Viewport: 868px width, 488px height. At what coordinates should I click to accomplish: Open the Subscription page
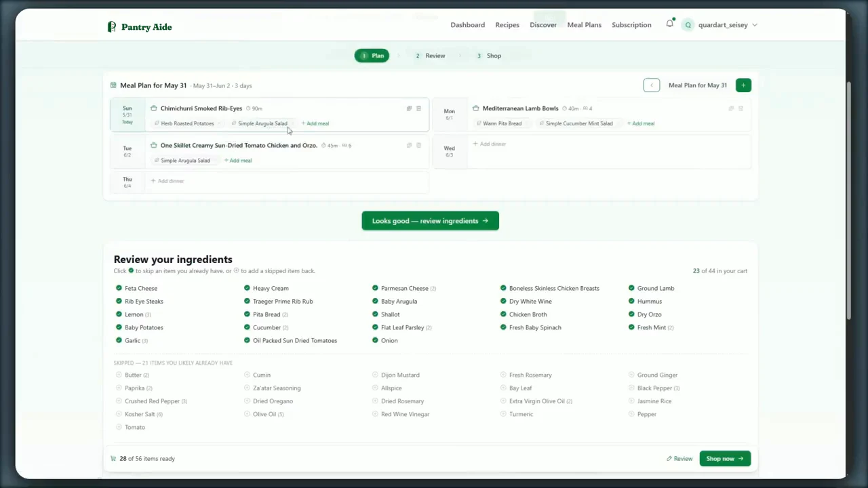point(631,25)
